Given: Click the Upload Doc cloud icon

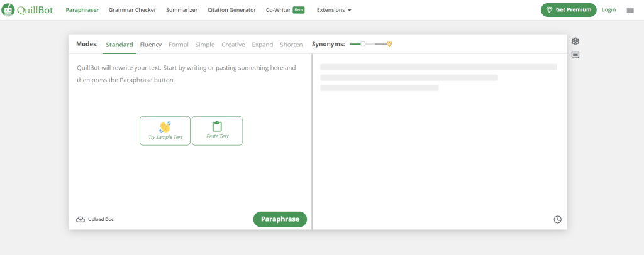Looking at the screenshot, I should [80, 219].
